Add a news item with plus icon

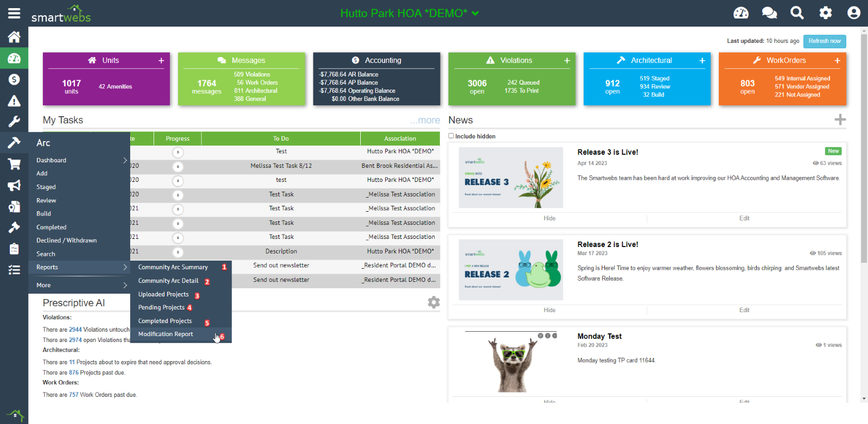840,120
